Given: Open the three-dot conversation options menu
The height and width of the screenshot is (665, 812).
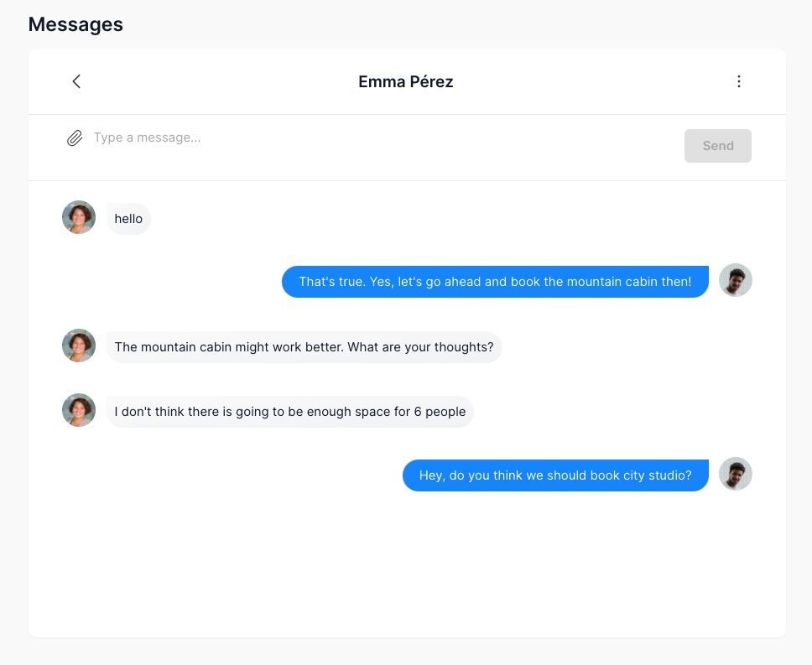Looking at the screenshot, I should [x=738, y=81].
